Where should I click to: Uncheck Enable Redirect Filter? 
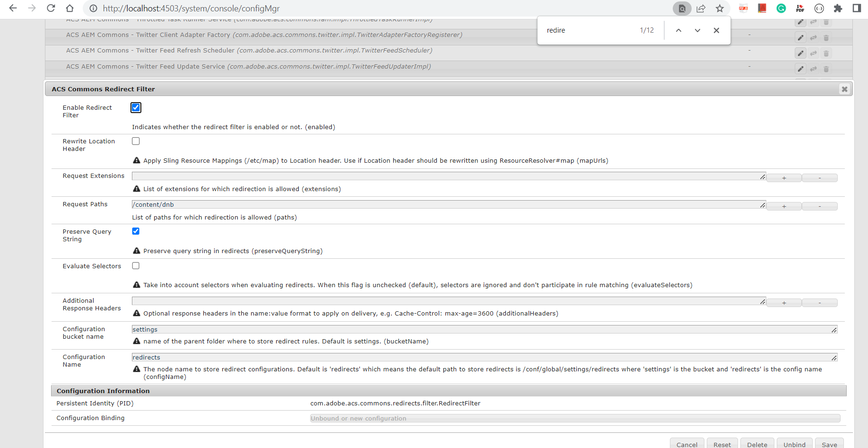pyautogui.click(x=136, y=107)
